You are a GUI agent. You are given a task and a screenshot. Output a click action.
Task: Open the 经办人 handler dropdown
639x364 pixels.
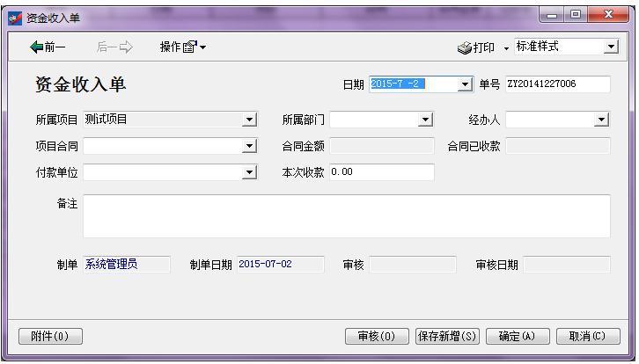point(602,120)
